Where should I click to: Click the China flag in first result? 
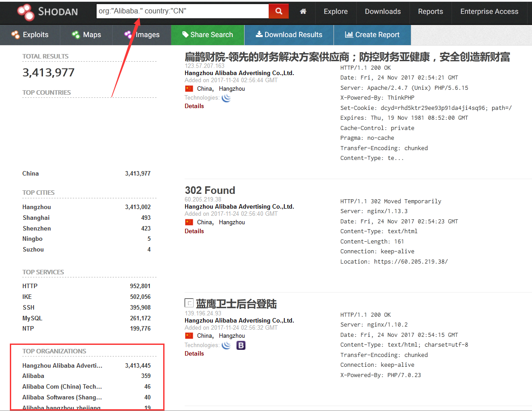coord(189,88)
